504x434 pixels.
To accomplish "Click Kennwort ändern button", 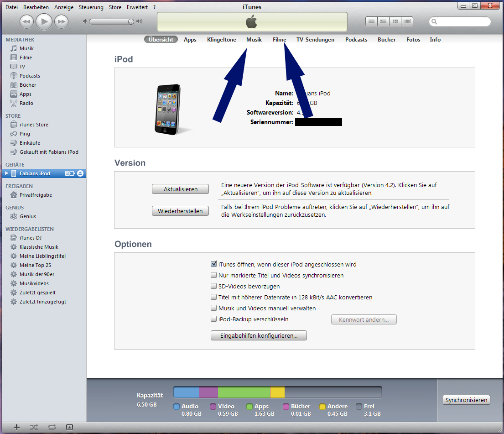I will click(364, 319).
